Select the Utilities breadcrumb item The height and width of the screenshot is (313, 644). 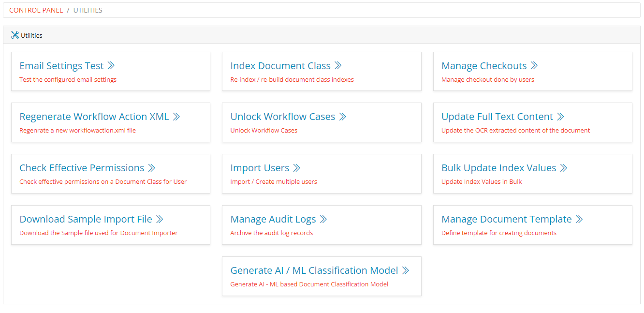[88, 10]
